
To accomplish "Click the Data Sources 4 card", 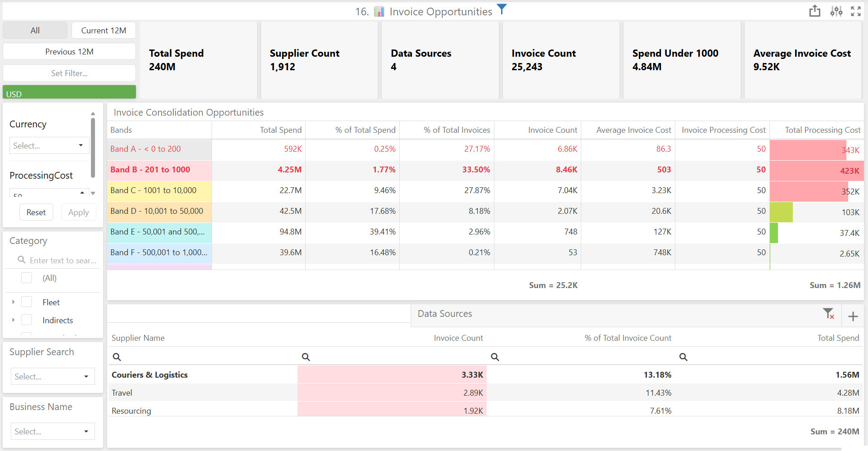I will (x=440, y=60).
